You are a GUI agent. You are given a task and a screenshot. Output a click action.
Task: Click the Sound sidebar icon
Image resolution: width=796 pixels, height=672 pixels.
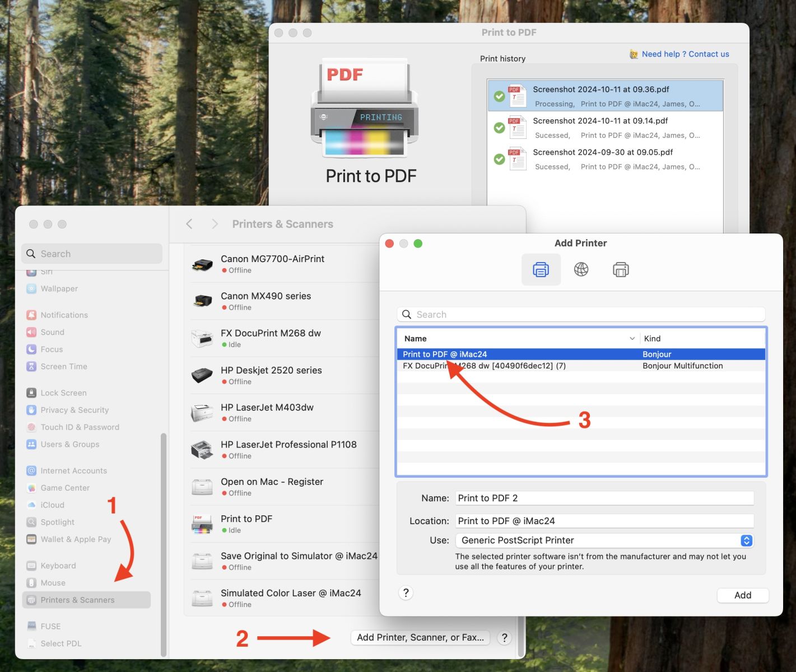pos(31,332)
